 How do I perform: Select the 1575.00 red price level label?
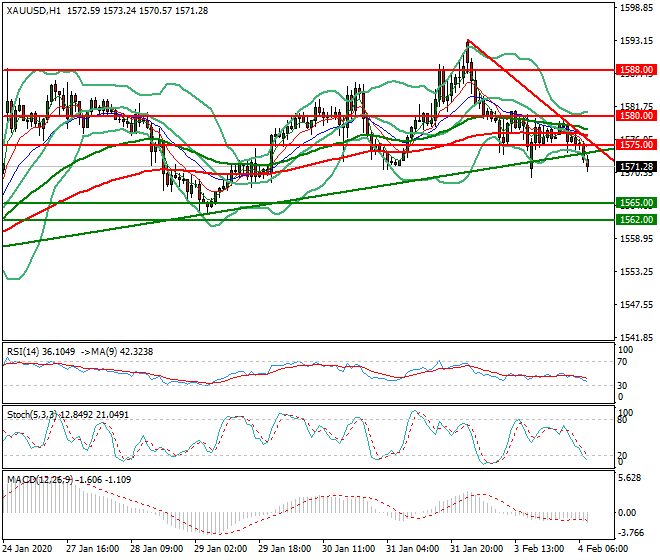coord(636,145)
